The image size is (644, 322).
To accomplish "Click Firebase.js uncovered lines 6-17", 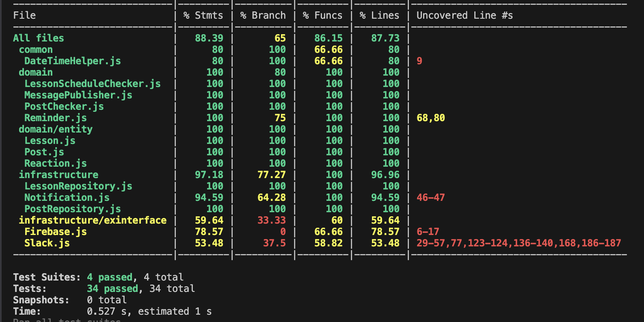I will coord(428,232).
